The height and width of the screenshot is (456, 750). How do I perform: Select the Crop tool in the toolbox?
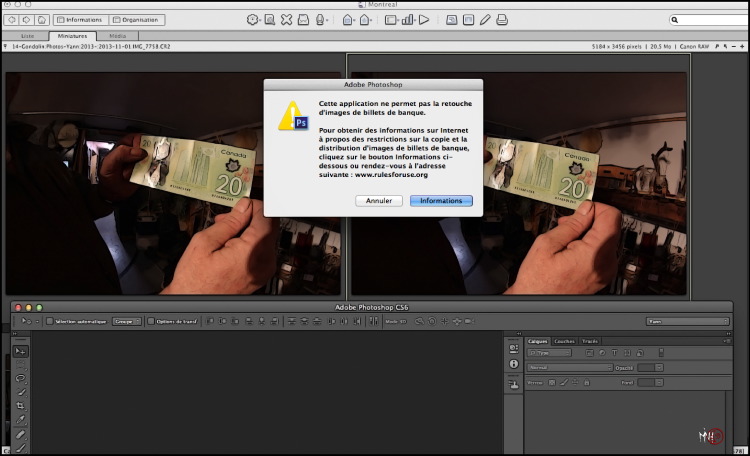click(21, 406)
